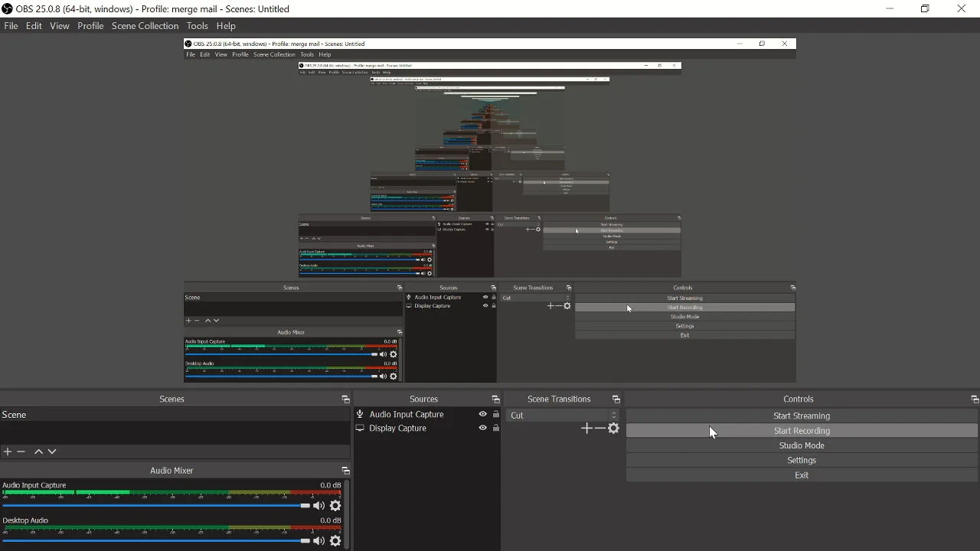Enable Studio Mode
Image resolution: width=980 pixels, height=551 pixels.
point(802,445)
